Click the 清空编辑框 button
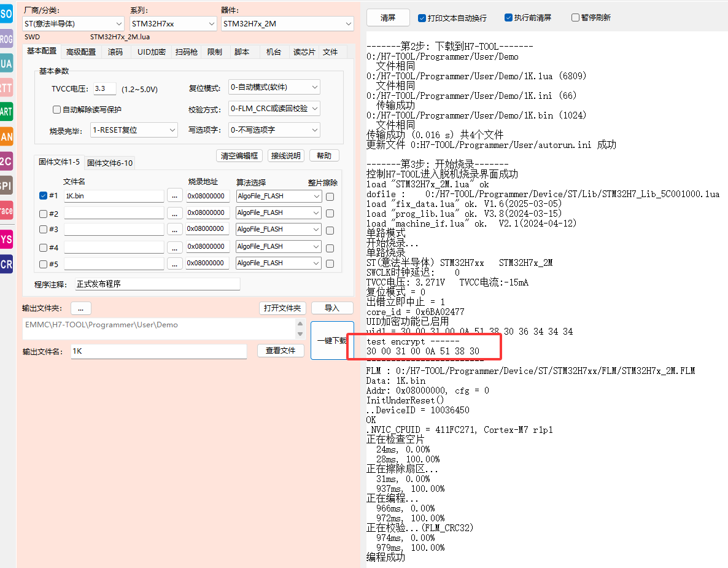The height and width of the screenshot is (568, 728). tap(239, 155)
